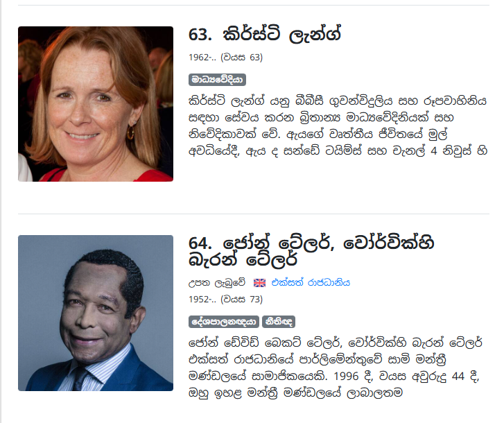Click the බැරන් ටේලර් second heading line

point(243,260)
